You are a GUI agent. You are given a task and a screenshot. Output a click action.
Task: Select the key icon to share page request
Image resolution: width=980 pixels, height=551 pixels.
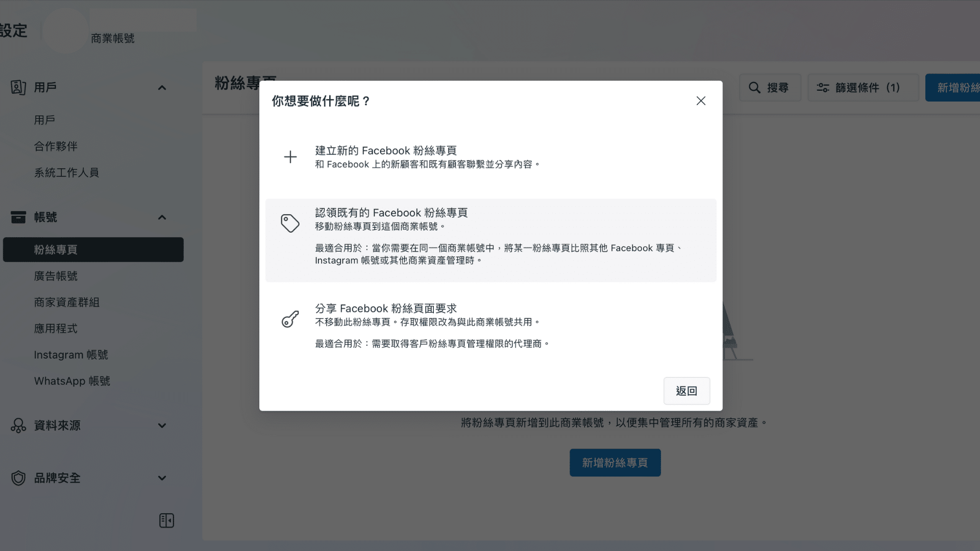coord(290,318)
